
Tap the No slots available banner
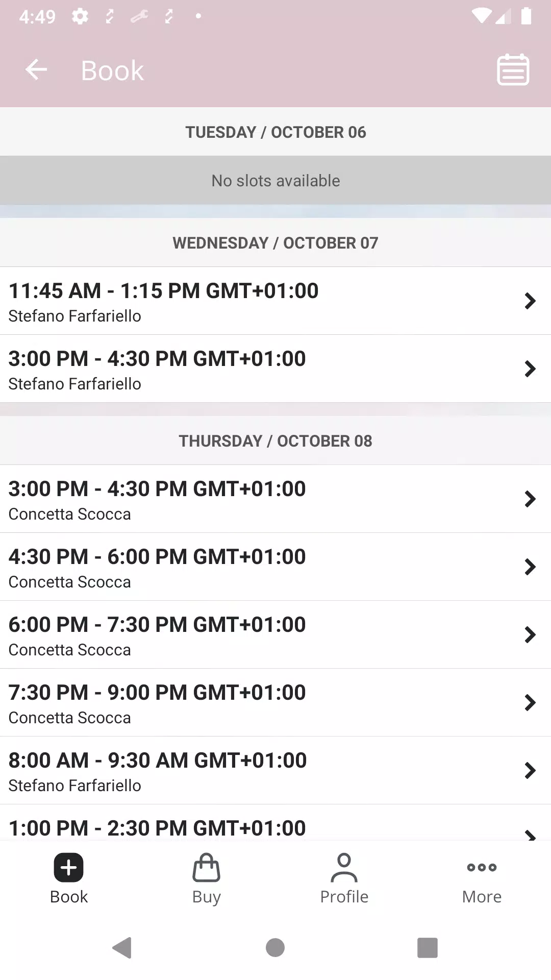click(275, 181)
